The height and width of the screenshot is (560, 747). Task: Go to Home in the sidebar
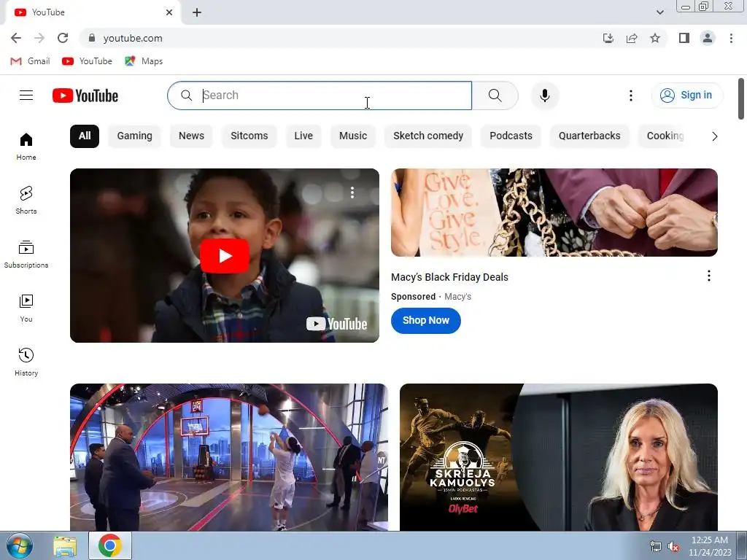pos(26,146)
